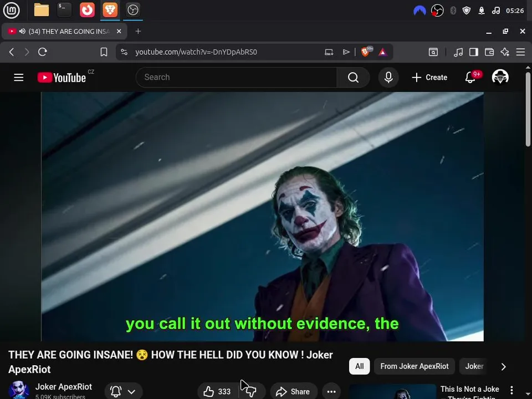Open the Files folder launcher in panel
The height and width of the screenshot is (399, 532).
42,10
